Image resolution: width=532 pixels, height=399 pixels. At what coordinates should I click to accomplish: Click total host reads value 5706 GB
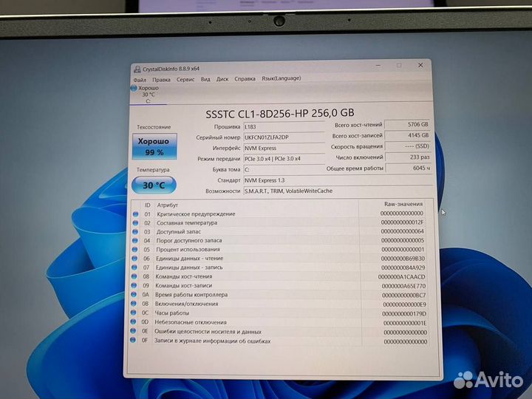tap(407, 125)
